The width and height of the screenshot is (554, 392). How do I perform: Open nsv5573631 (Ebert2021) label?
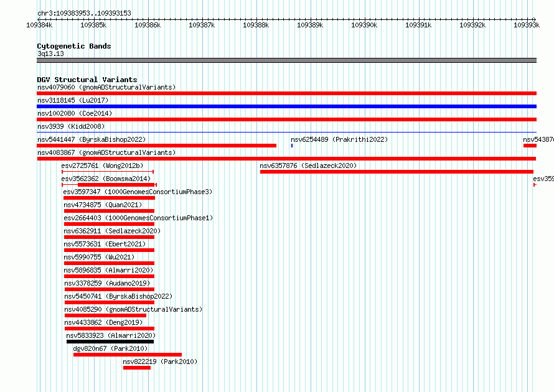(x=105, y=244)
